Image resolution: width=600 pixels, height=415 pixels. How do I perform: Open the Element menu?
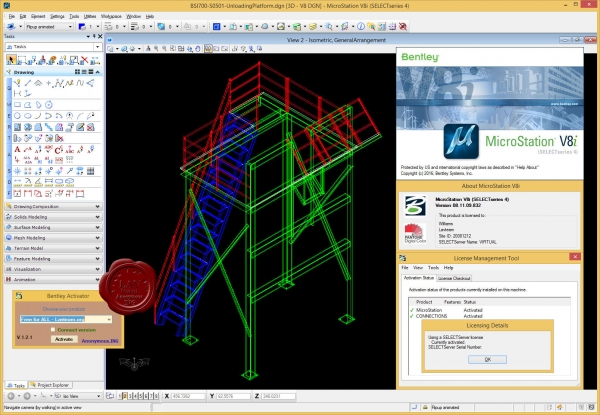coord(38,16)
